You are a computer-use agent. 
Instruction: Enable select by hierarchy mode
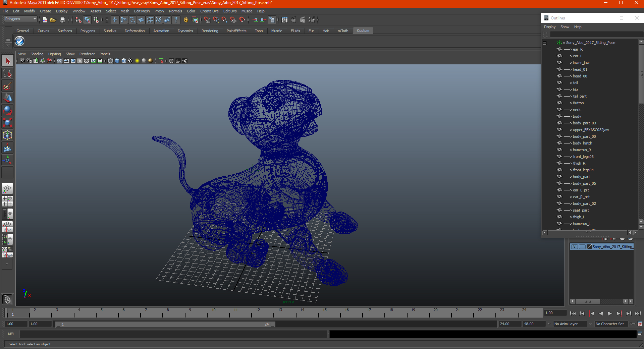78,20
